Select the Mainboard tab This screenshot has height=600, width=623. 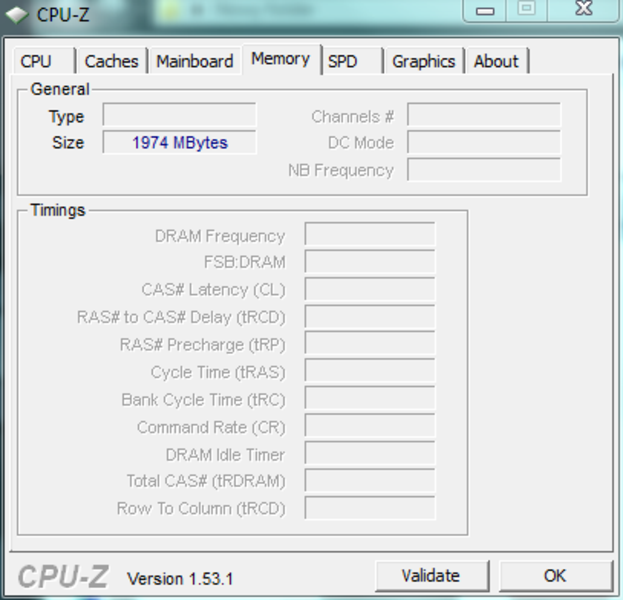click(x=195, y=61)
